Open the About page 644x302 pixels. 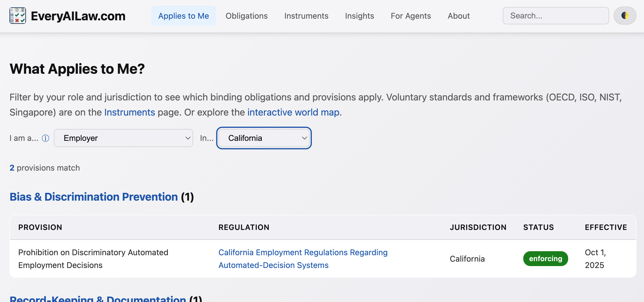coord(459,16)
